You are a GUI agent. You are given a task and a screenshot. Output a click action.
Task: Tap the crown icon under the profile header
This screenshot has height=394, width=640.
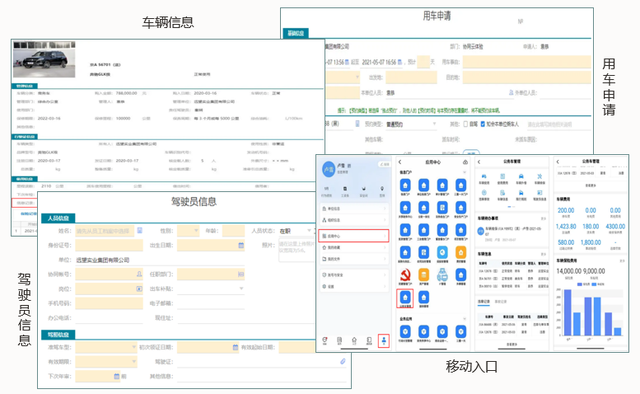click(363, 189)
